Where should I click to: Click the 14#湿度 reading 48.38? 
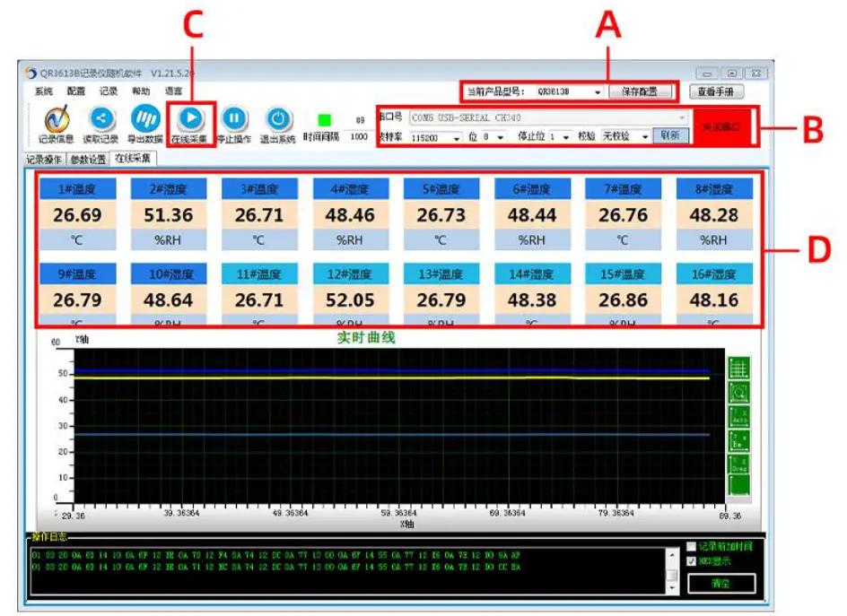tap(532, 300)
